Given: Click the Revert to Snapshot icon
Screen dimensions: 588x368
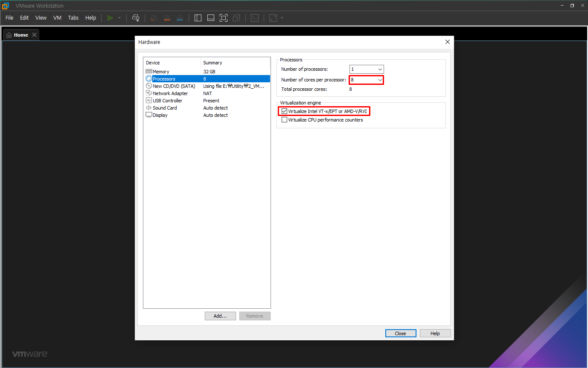Looking at the screenshot, I should click(x=167, y=18).
